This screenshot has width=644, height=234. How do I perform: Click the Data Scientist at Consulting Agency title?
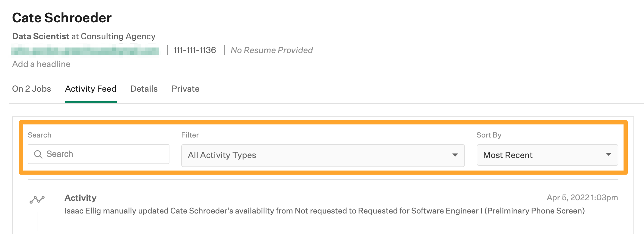coord(84,36)
